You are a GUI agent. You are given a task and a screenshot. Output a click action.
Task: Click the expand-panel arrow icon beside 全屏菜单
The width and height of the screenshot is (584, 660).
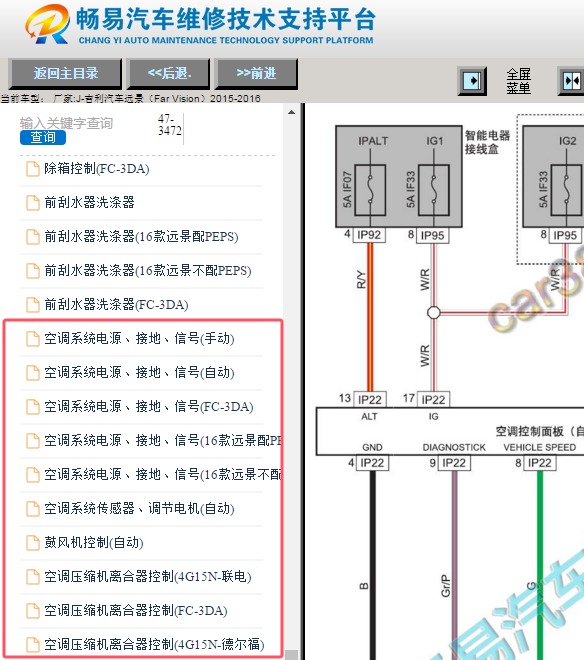click(x=472, y=80)
